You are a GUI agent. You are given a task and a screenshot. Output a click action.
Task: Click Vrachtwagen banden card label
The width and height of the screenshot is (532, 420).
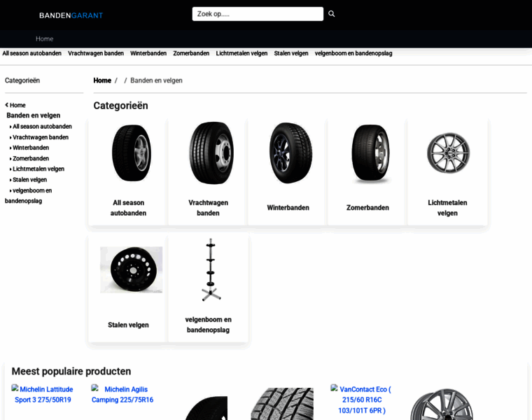(x=208, y=208)
